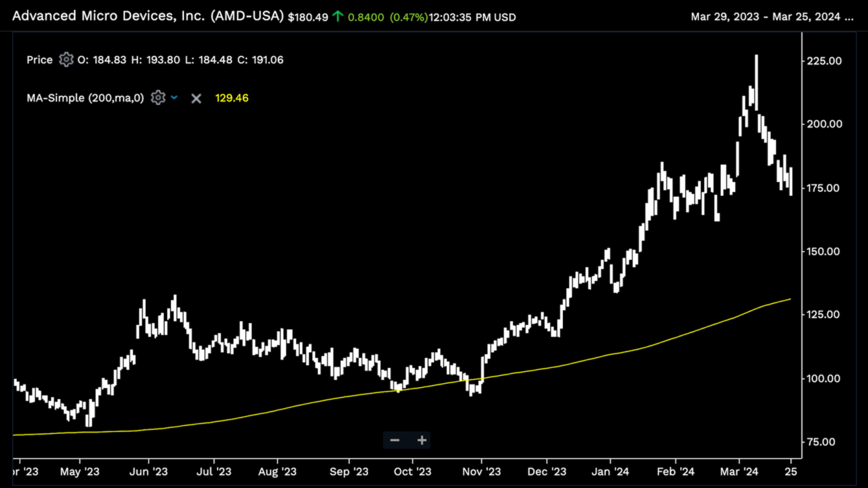Viewport: 868px width, 488px height.
Task: Select the $180.49 current price
Action: (308, 17)
